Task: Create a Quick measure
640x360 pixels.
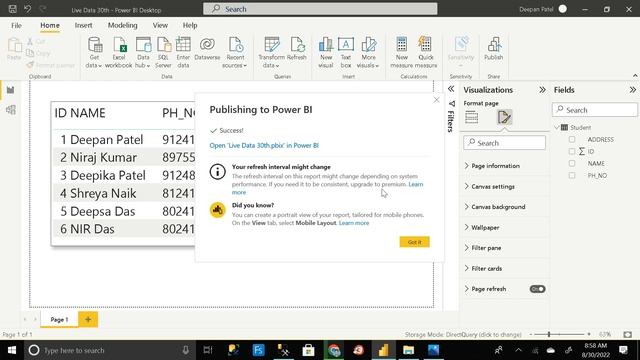Action: coord(426,52)
